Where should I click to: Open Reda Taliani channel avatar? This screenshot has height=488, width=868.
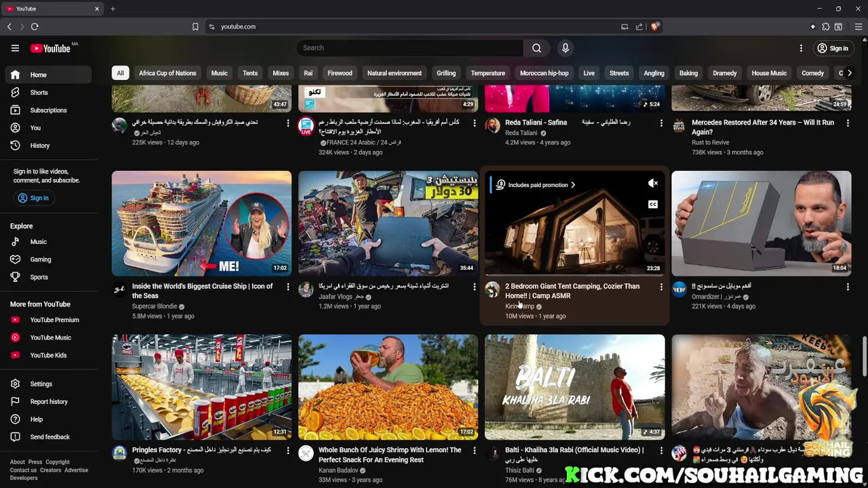(492, 125)
